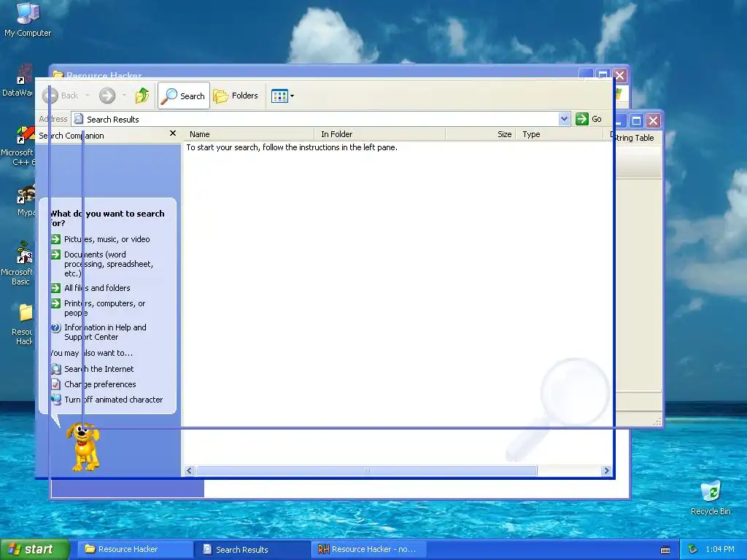Open Information in Help and Support Center
This screenshot has height=560, width=747.
105,332
